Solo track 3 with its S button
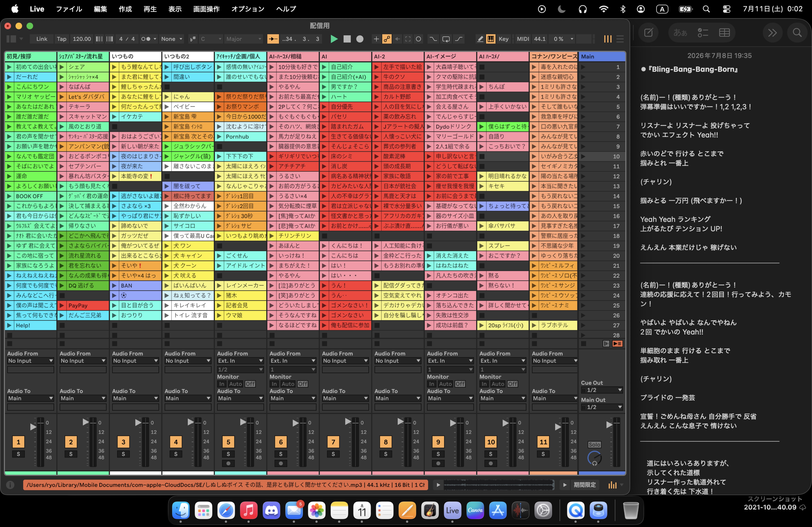 click(123, 454)
